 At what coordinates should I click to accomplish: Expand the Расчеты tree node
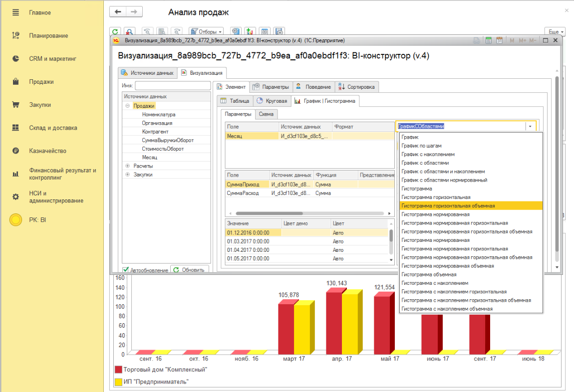click(x=128, y=166)
